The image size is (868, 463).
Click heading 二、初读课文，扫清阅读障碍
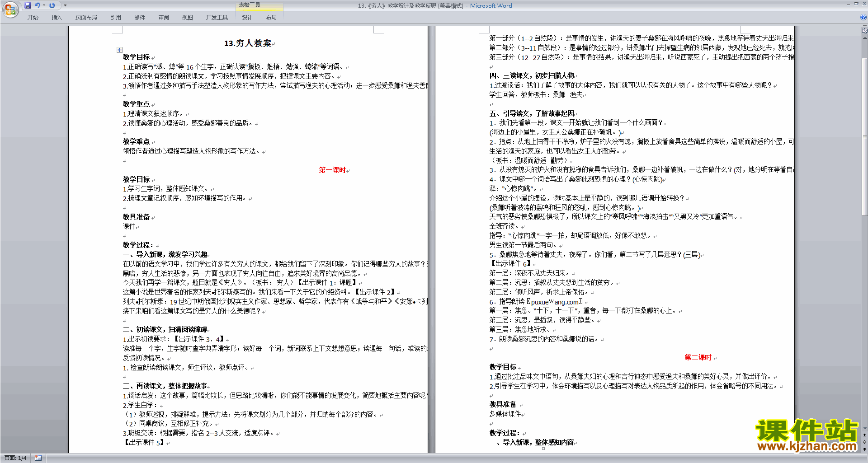(165, 329)
